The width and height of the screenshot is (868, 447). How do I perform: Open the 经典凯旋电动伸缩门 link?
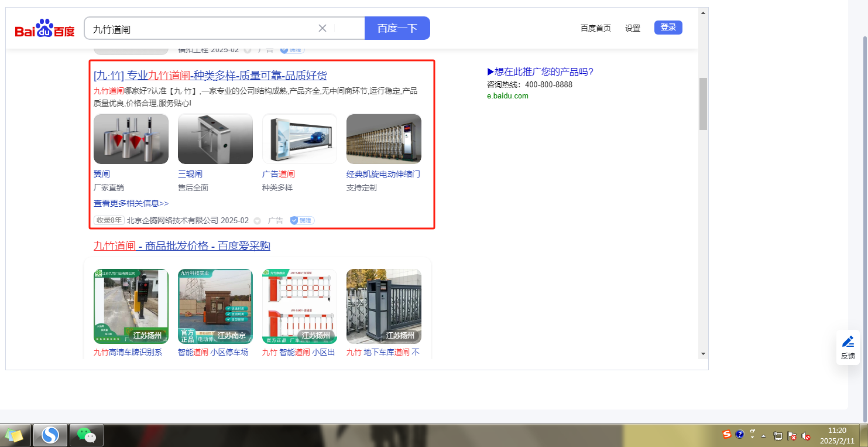coord(383,174)
